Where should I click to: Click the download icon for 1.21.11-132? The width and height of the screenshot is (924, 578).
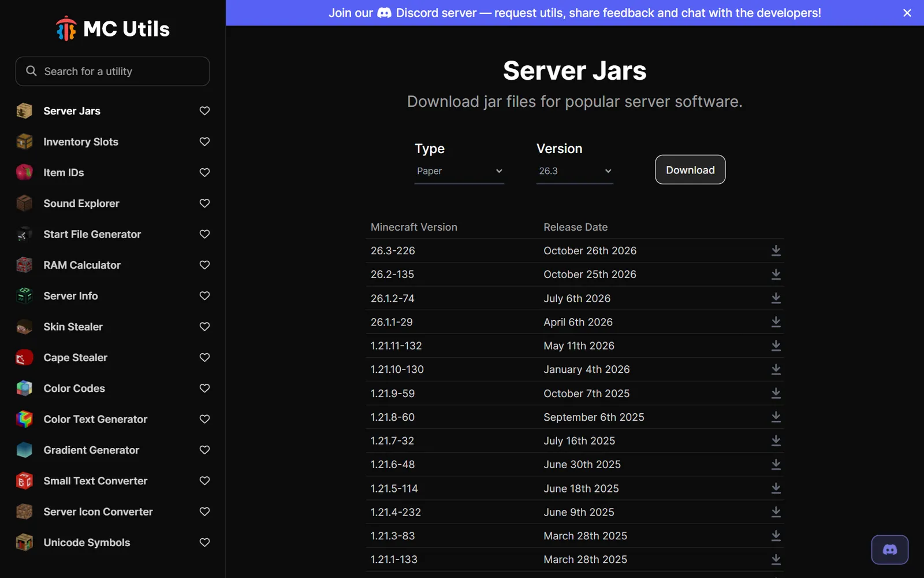(x=776, y=346)
